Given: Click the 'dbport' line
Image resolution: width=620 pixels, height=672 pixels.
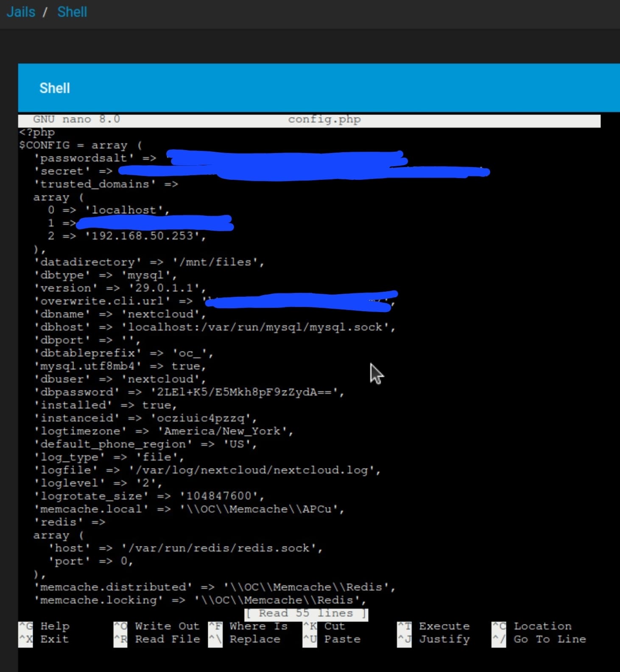Looking at the screenshot, I should (x=87, y=340).
